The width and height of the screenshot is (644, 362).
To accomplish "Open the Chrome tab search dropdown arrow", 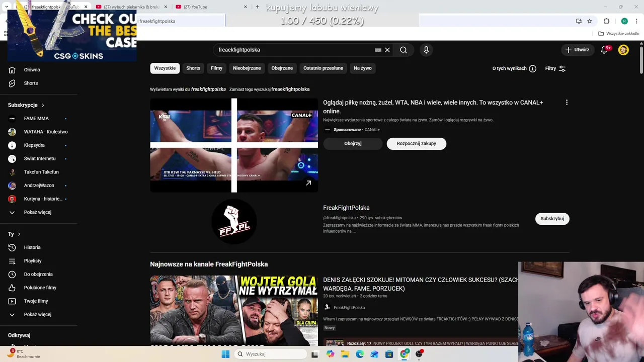I will click(6, 7).
